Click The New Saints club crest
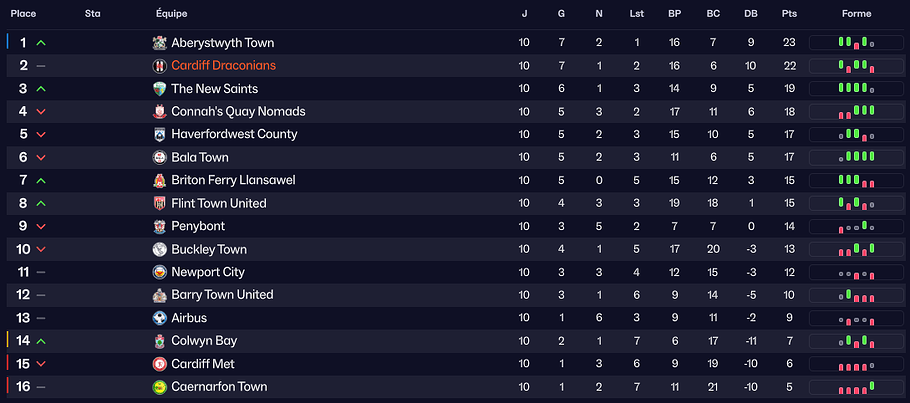Image resolution: width=910 pixels, height=403 pixels. [x=160, y=89]
